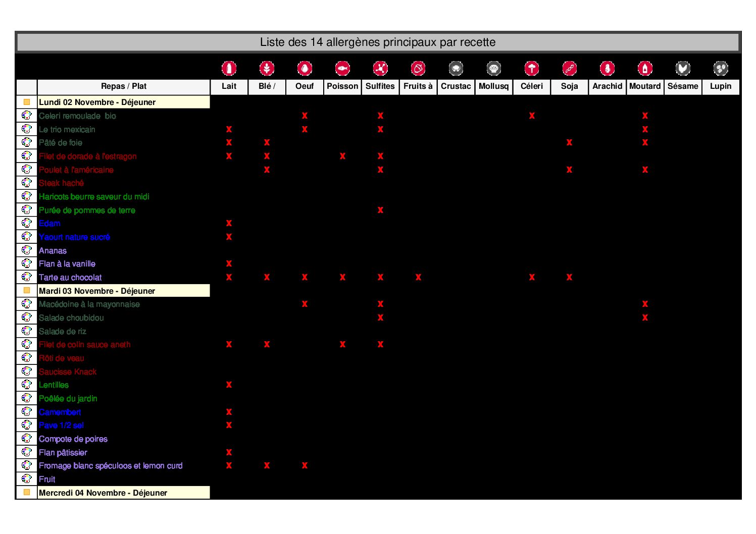Click the palette icon beside Ananas
Image resolution: width=756 pixels, height=534 pixels.
coord(27,250)
